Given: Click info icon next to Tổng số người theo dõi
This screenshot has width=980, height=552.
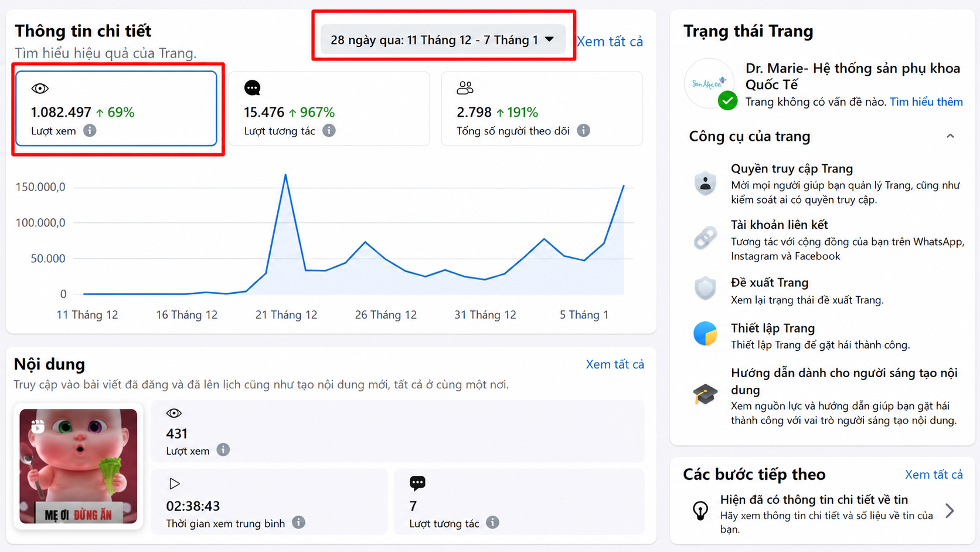Looking at the screenshot, I should (583, 130).
